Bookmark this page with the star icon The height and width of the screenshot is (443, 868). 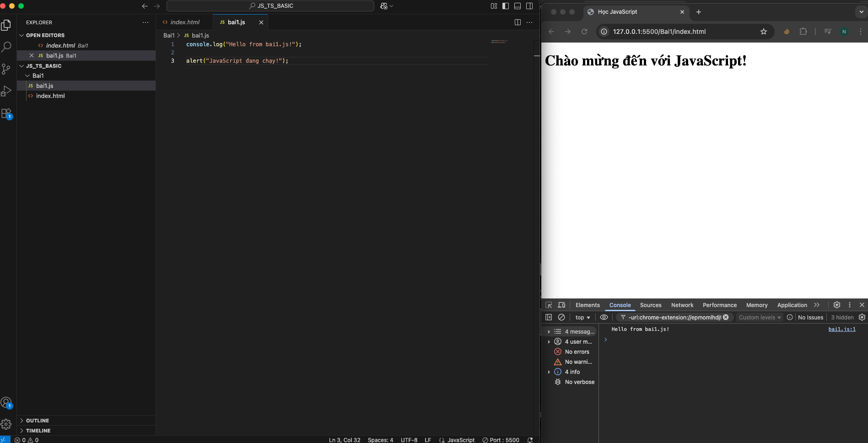(763, 32)
